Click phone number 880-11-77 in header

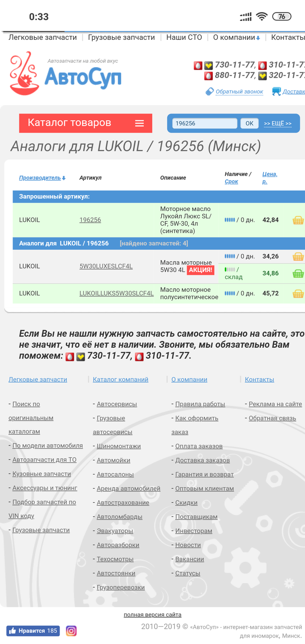click(x=234, y=75)
